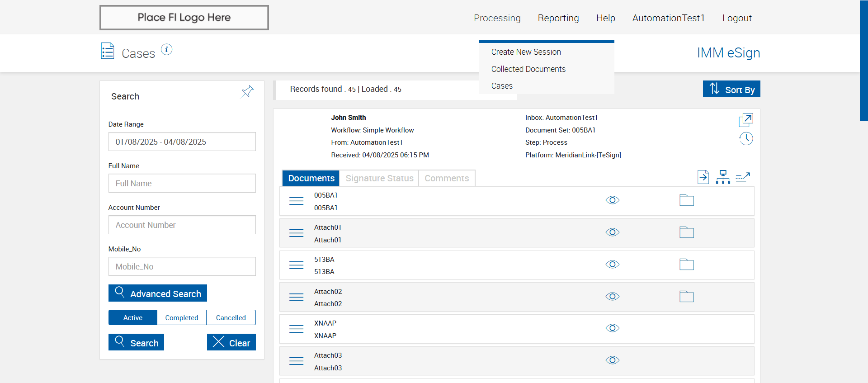Click the pin icon in Search panel
The width and height of the screenshot is (868, 383).
247,91
